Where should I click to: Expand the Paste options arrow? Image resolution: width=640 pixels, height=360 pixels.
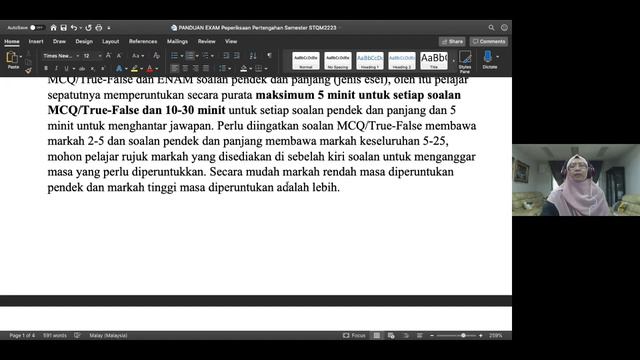pyautogui.click(x=21, y=57)
